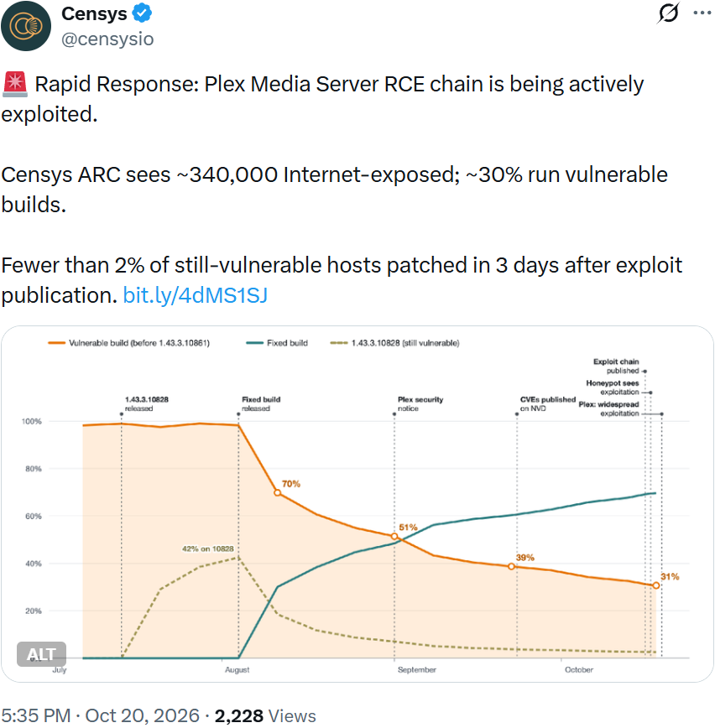The height and width of the screenshot is (728, 715).
Task: Show the ALT image description badge
Action: point(41,654)
